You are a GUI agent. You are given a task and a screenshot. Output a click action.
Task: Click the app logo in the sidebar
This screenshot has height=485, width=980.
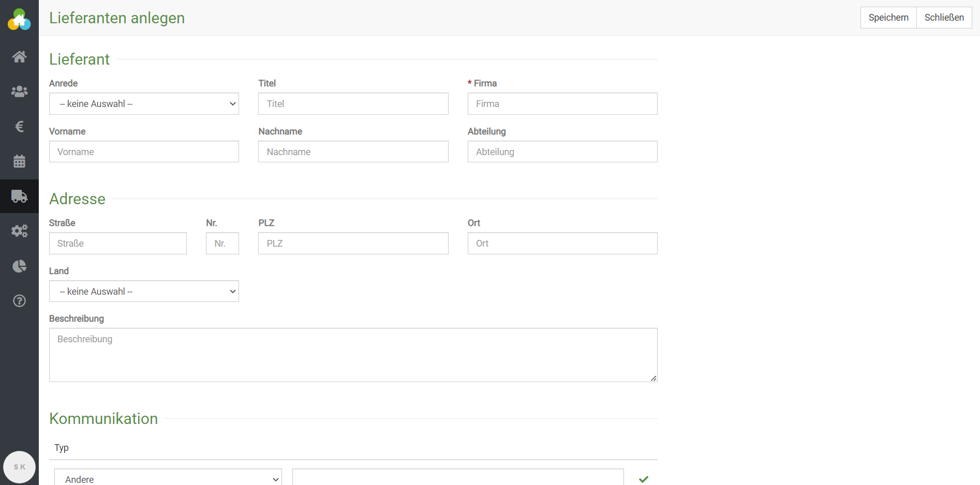[19, 20]
